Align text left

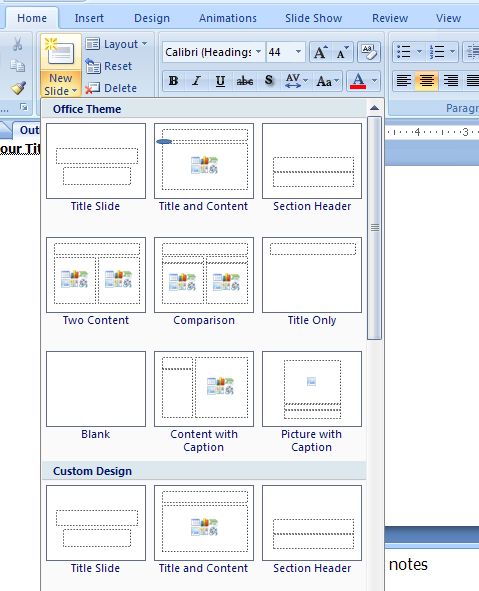[404, 81]
